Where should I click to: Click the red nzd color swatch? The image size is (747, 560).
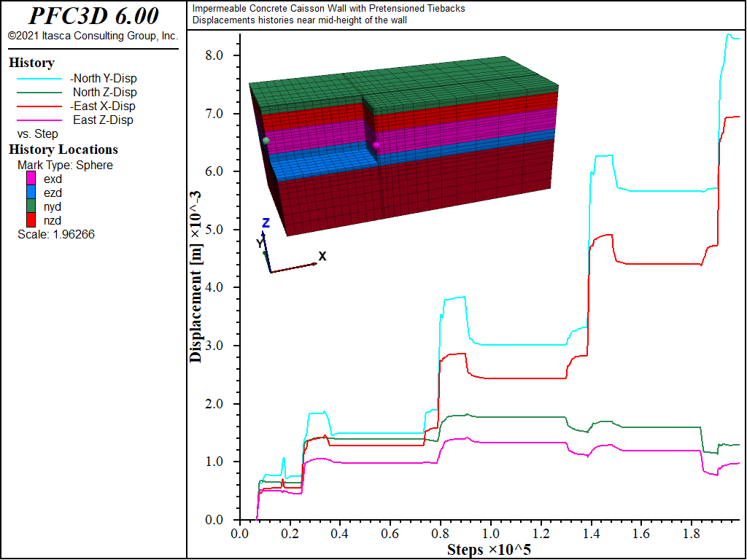(31, 220)
